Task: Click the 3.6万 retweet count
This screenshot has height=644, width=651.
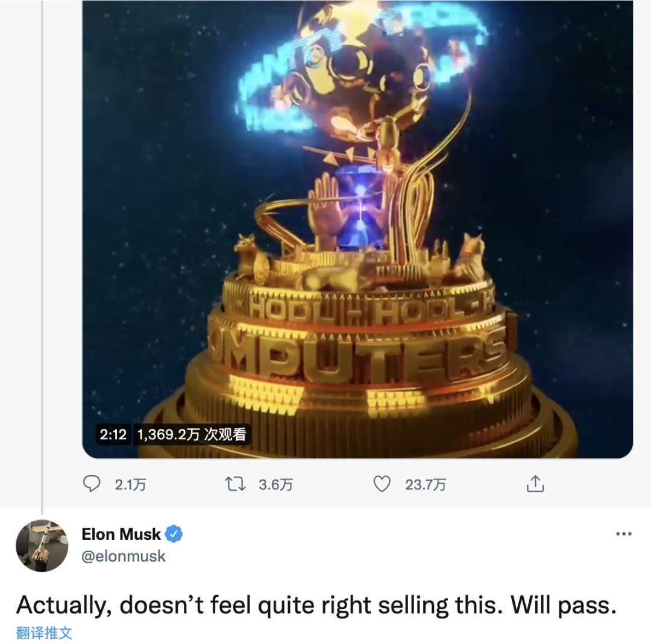Action: (x=275, y=485)
